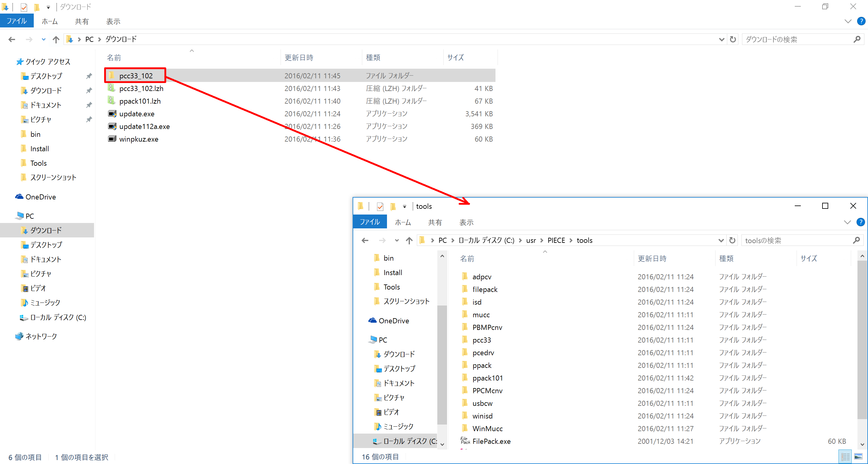The height and width of the screenshot is (464, 868).
Task: Open 共有 tab in ダウンロード window
Action: tap(82, 21)
